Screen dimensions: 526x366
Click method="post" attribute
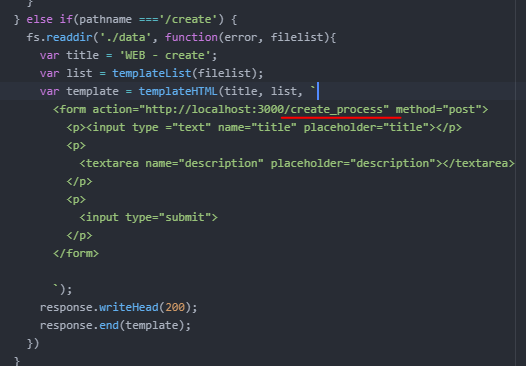pos(438,109)
